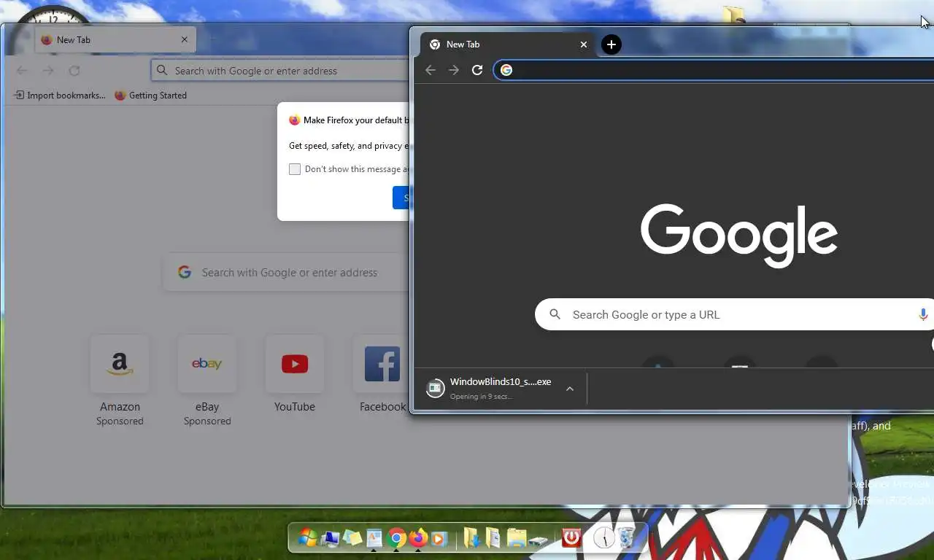
Task: Click the Firefox page search box
Action: point(286,272)
